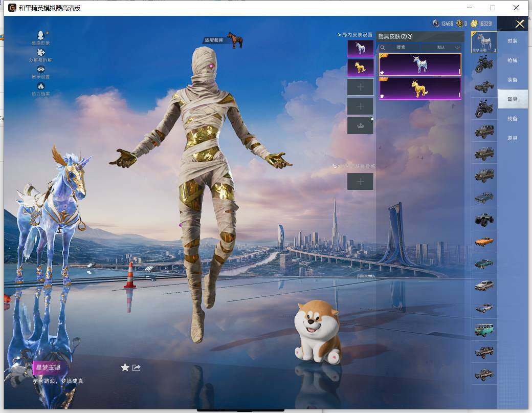The image size is (532, 413).
Task: Switch to the 枪械 tab
Action: tap(513, 60)
